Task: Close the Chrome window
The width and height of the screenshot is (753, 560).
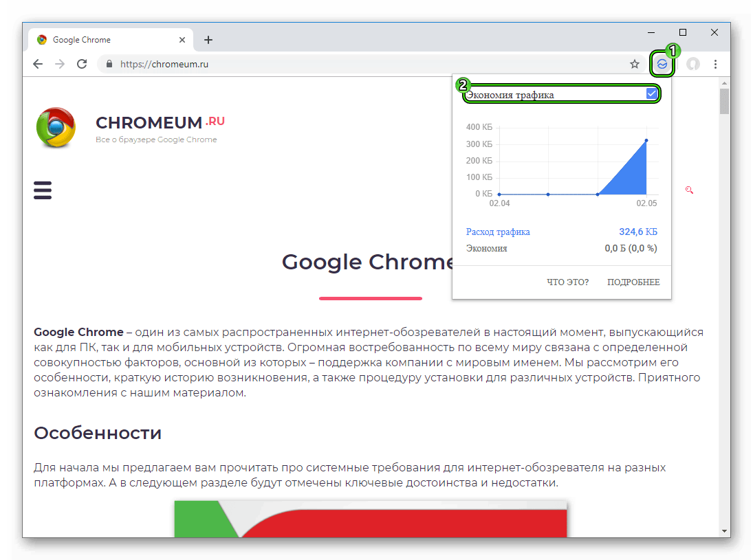Action: click(x=714, y=32)
